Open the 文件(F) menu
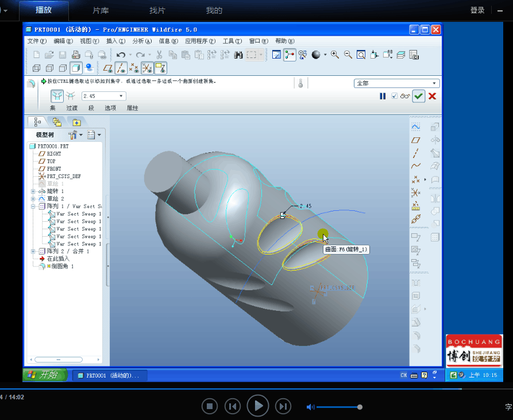 click(x=37, y=41)
